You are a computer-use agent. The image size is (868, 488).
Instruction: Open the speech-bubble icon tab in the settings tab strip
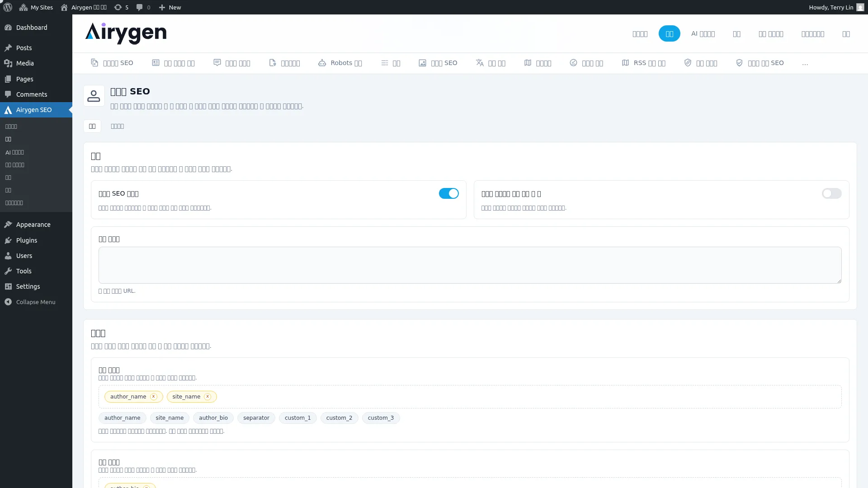[232, 63]
